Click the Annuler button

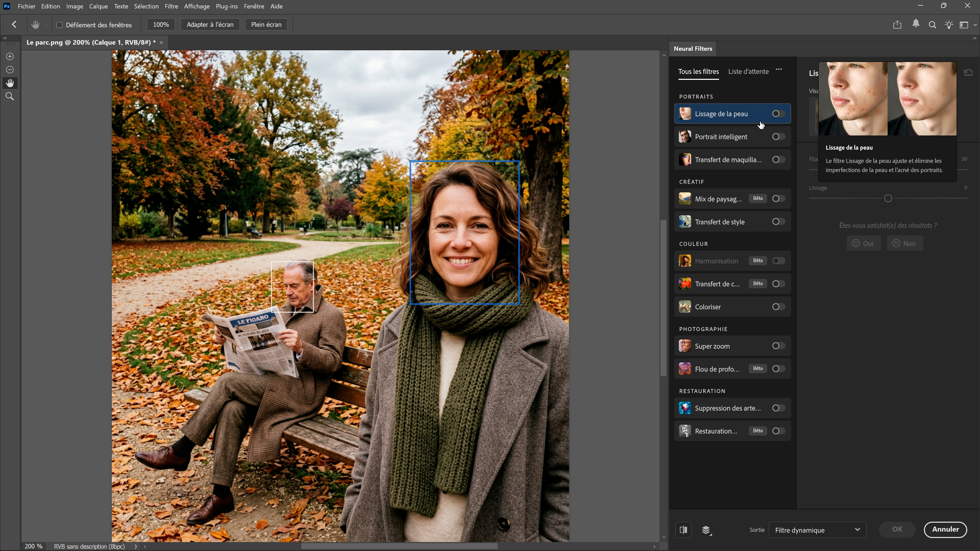pyautogui.click(x=945, y=530)
